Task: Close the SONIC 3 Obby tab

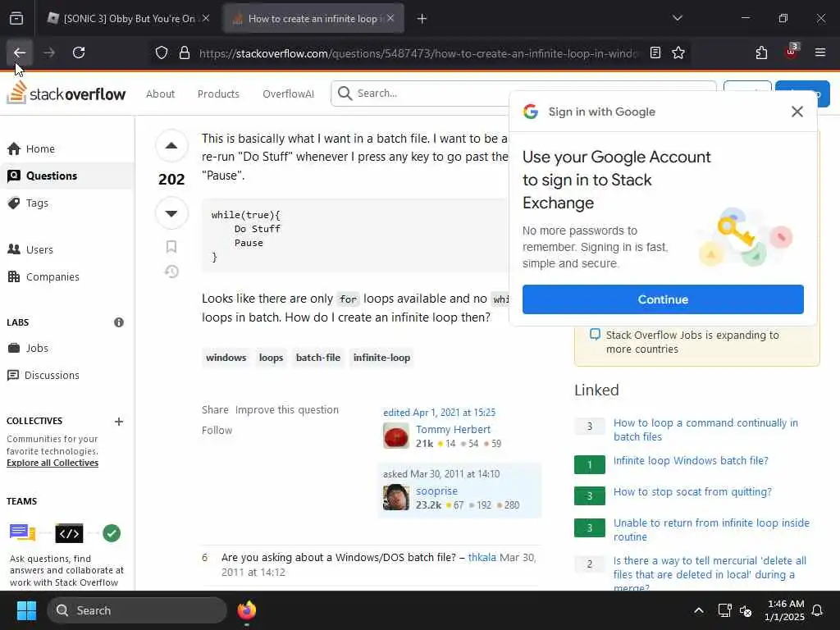Action: [x=206, y=18]
